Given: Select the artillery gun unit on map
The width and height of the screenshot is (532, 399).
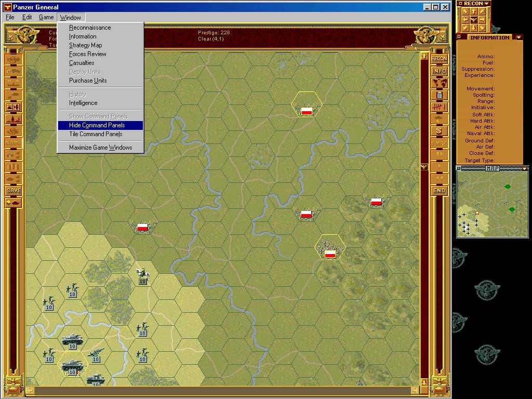Looking at the screenshot, I should 96,355.
